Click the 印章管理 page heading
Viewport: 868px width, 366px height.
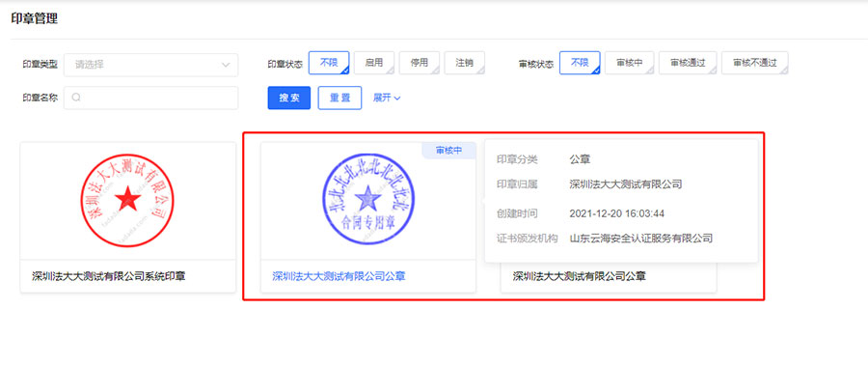[35, 18]
